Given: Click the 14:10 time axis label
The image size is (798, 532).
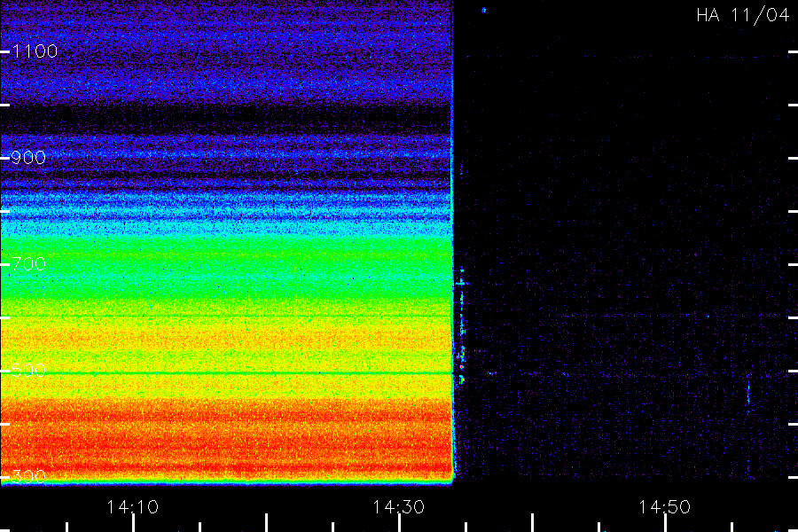Looking at the screenshot, I should 133,507.
